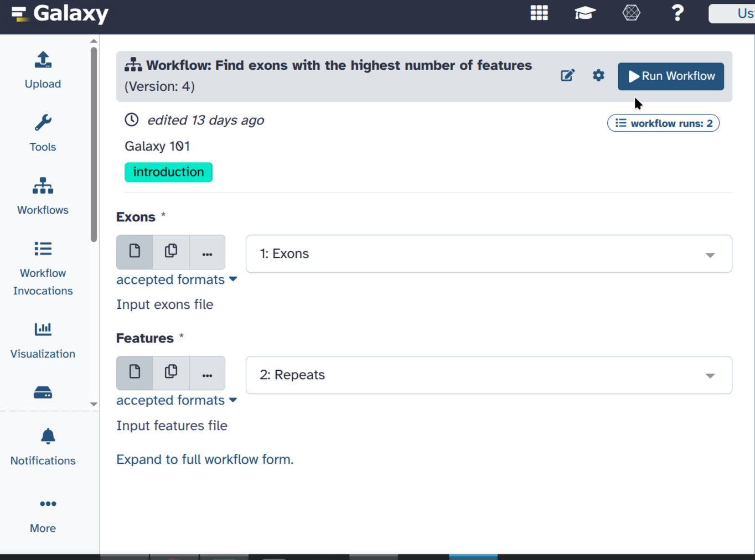This screenshot has height=560, width=755.
Task: Click the sidebar vertical scrollbar thumb
Action: point(94,144)
